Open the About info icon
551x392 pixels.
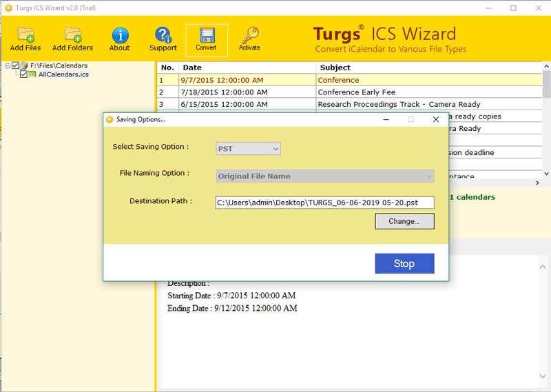(120, 34)
